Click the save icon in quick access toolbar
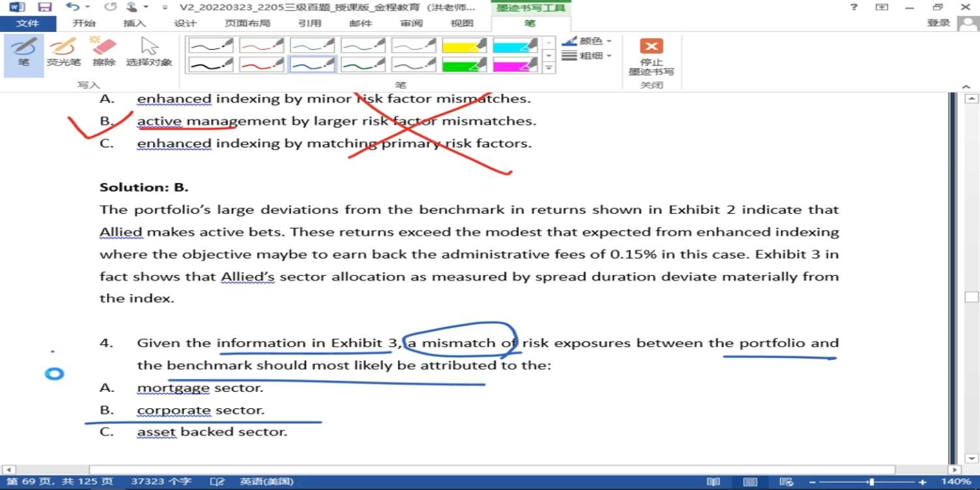 tap(44, 7)
